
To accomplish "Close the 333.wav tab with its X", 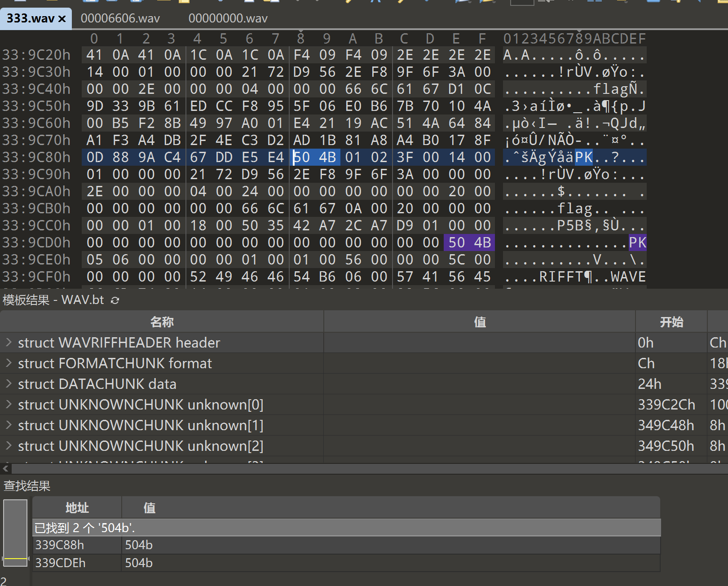I will pos(62,19).
